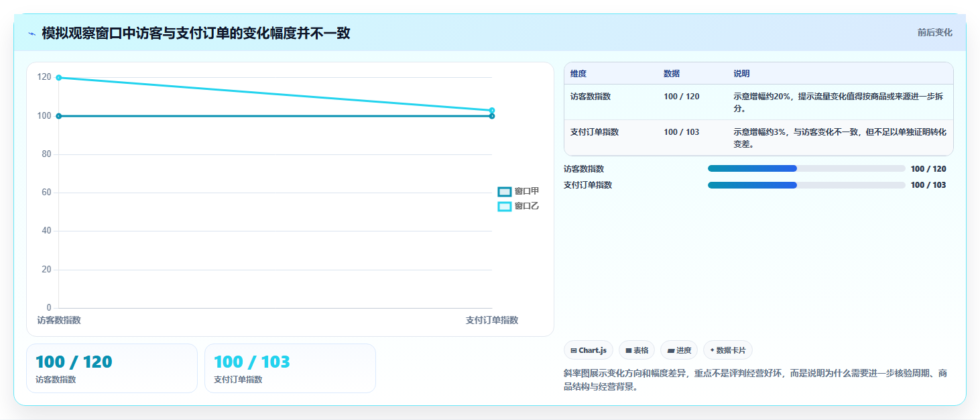Click 窗口乙 data point at 120
Screen dimensions: 980x420
59,78
